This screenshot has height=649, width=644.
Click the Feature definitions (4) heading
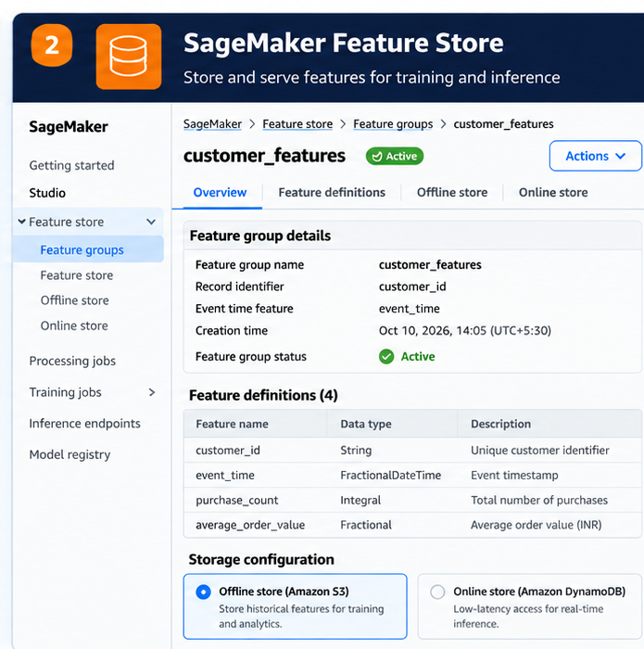pyautogui.click(x=263, y=395)
